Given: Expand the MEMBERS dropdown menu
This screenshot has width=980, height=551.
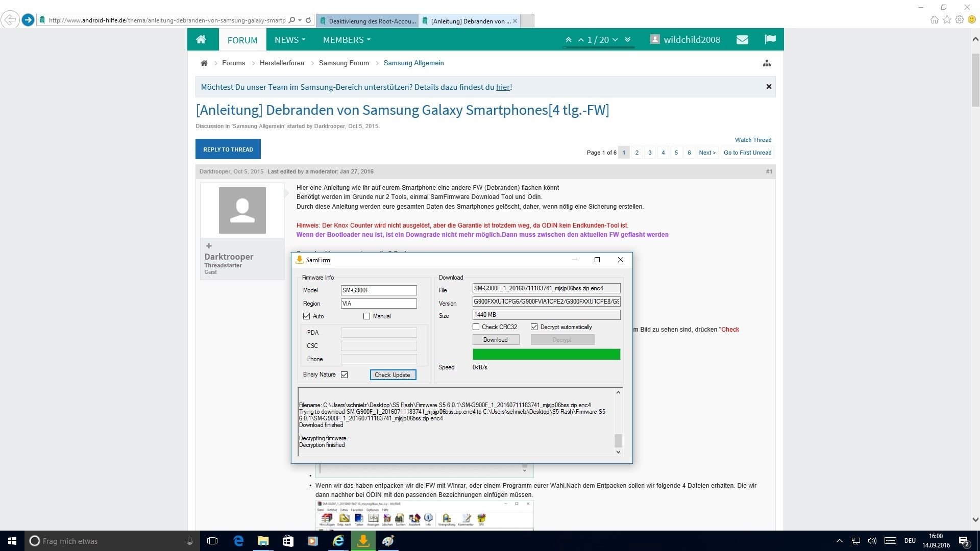Looking at the screenshot, I should click(x=347, y=40).
